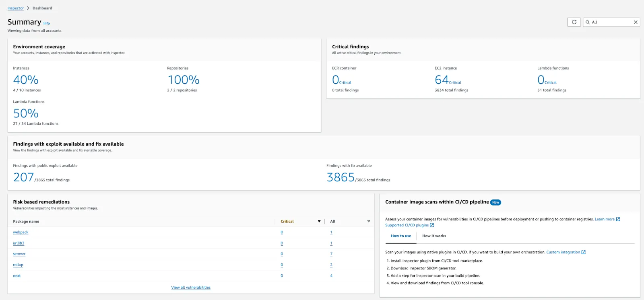Screen dimensions: 644x300
Task: Open the Critical column sort dropdown arrow
Action: [x=319, y=222]
